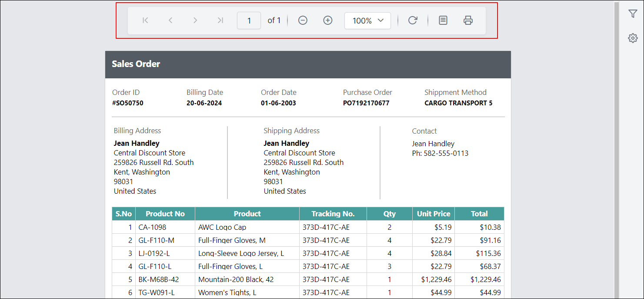Expand the 100% zoom chevron

(x=381, y=20)
